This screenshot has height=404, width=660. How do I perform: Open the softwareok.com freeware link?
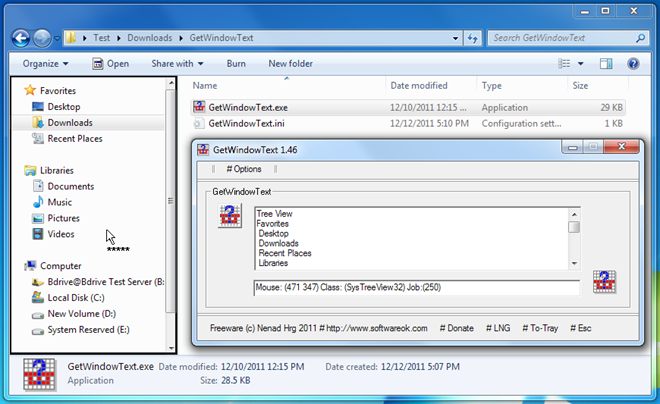[x=377, y=328]
